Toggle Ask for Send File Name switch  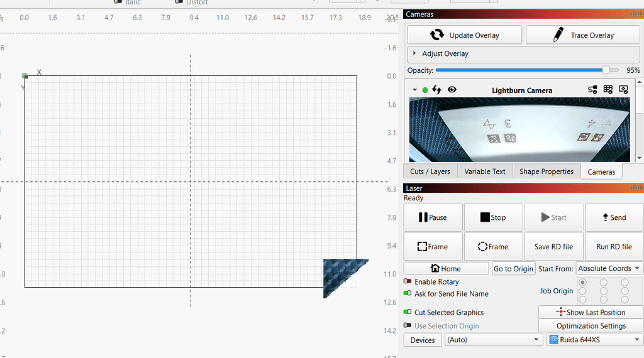408,293
